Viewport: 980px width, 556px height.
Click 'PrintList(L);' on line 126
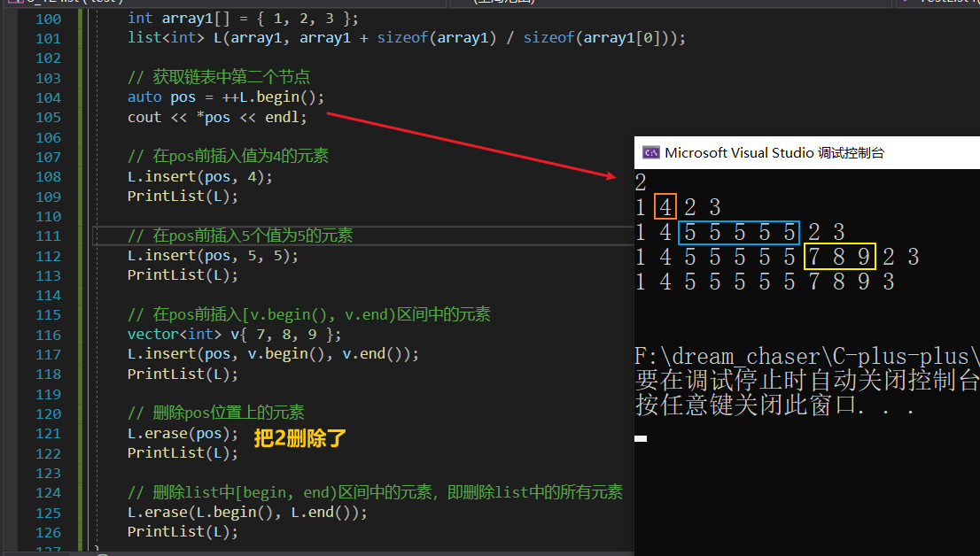click(x=183, y=531)
